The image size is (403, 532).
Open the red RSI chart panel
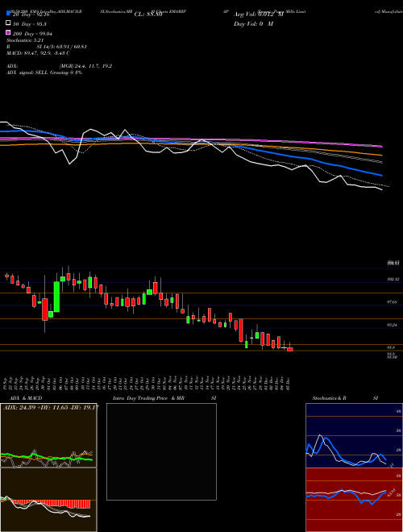point(354,500)
